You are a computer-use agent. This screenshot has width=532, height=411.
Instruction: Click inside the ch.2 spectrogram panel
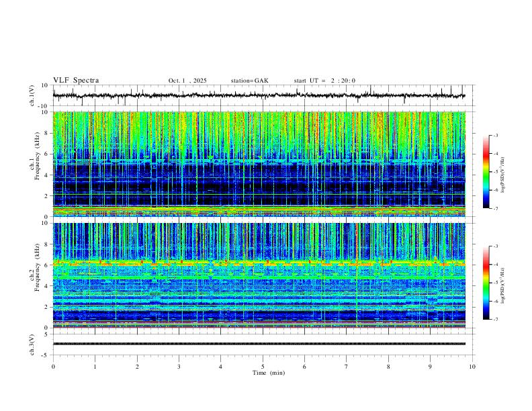(x=259, y=275)
